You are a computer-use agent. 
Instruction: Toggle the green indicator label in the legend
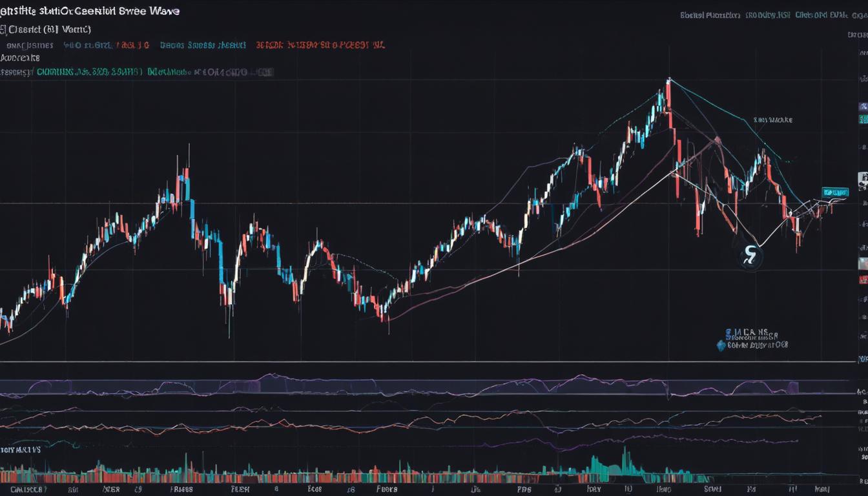89,73
